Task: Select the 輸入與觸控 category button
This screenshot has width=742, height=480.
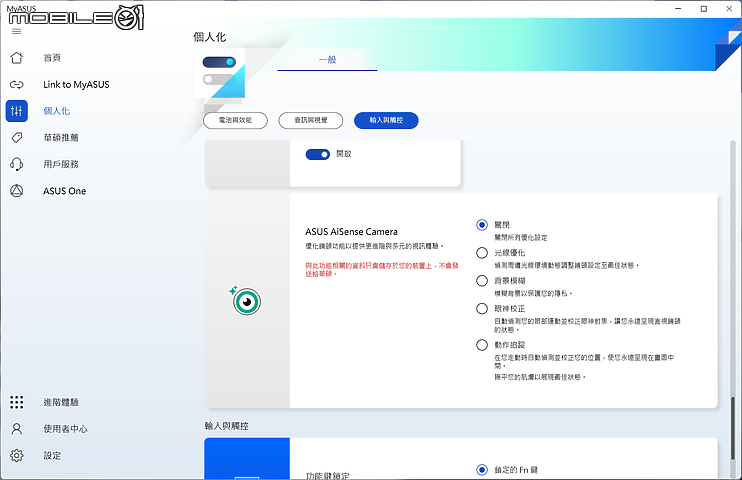Action: click(x=386, y=120)
